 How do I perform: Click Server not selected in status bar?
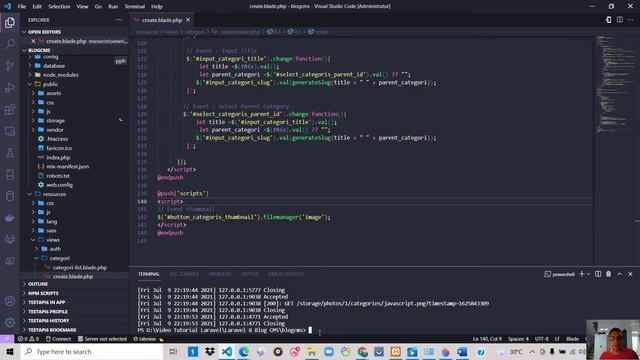click(x=102, y=339)
